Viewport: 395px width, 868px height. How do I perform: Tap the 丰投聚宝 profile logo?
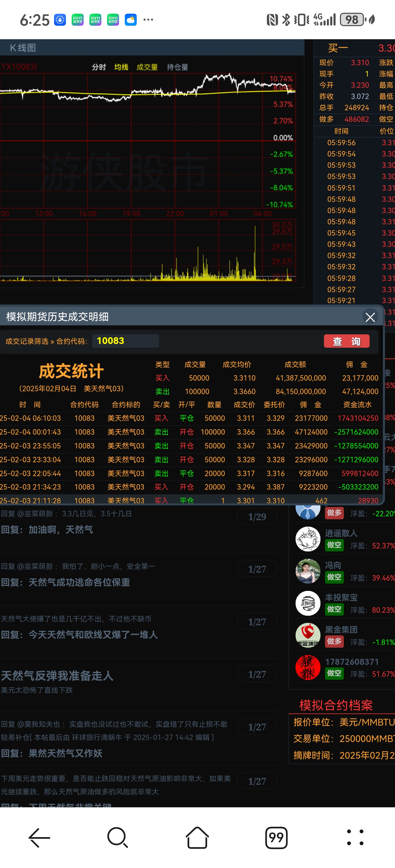308,603
